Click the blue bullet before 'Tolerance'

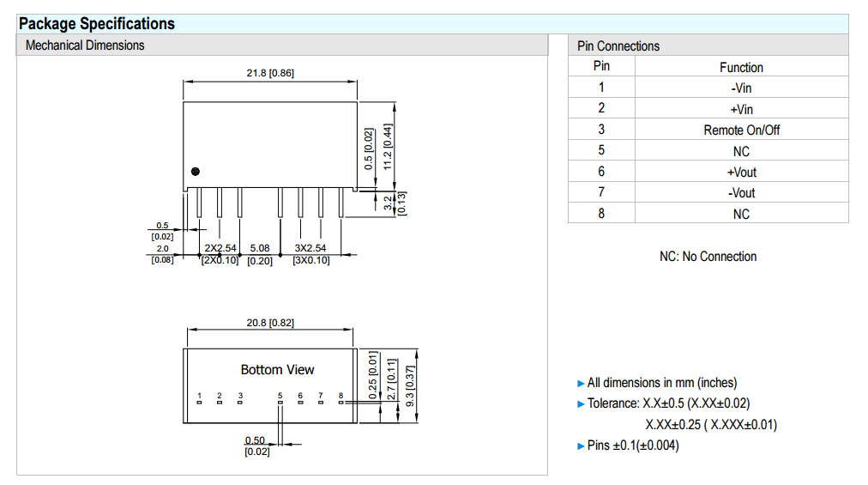click(x=581, y=403)
